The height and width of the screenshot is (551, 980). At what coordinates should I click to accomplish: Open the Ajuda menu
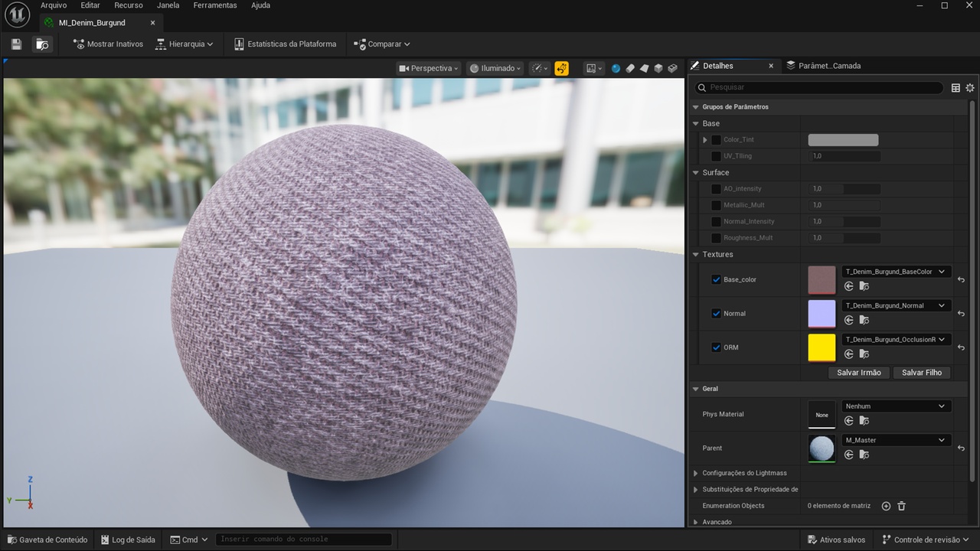(x=260, y=5)
